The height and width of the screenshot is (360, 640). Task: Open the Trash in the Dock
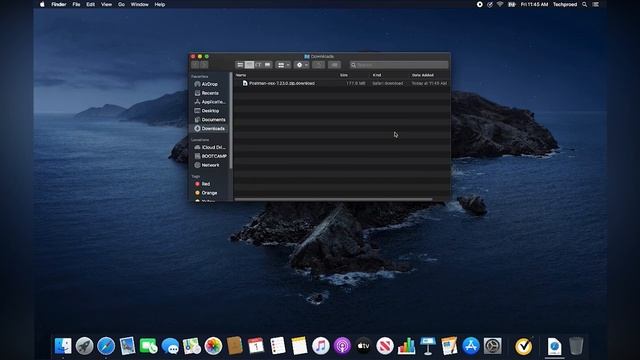576,346
